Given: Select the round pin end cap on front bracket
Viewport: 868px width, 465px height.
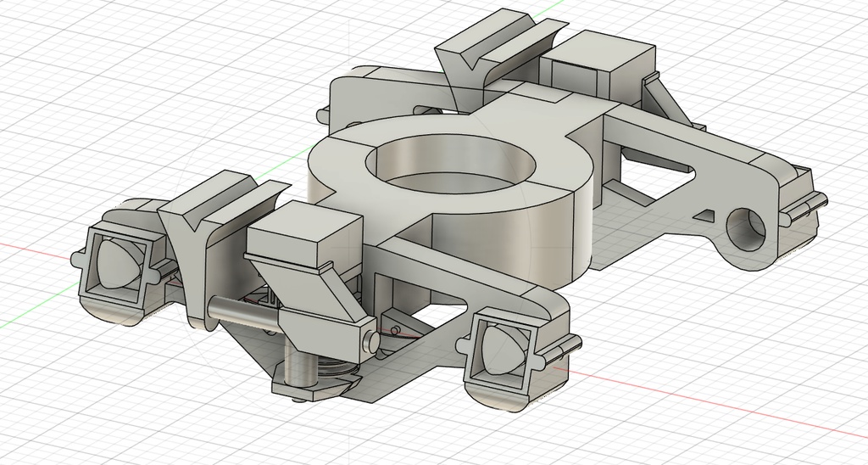Looking at the screenshot, I should pos(371,341).
